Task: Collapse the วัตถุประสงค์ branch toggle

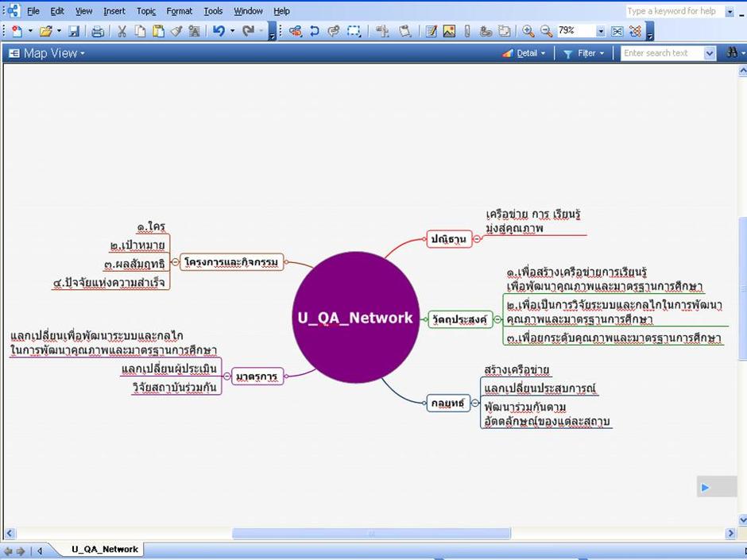Action: point(497,319)
